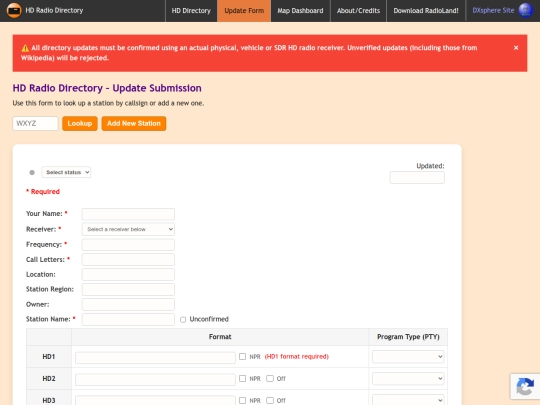The height and width of the screenshot is (405, 540).
Task: Click the Update Submission page heading
Action: pyautogui.click(x=107, y=88)
